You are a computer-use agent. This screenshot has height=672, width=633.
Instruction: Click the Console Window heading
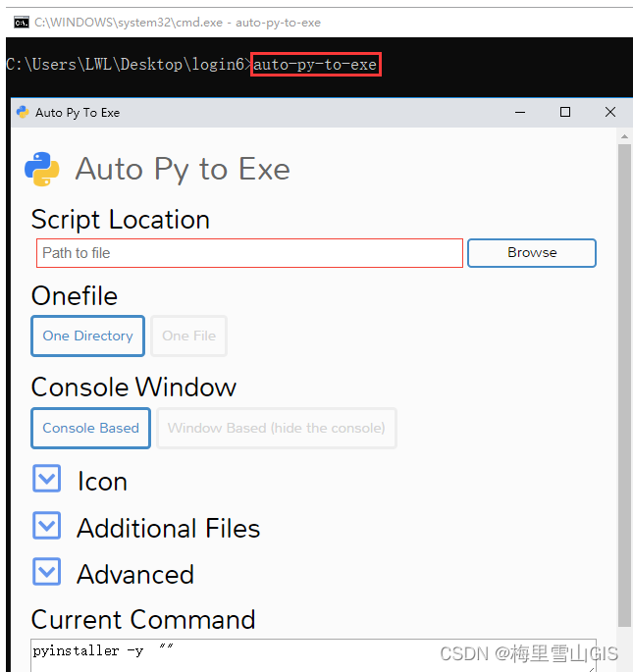(x=133, y=387)
